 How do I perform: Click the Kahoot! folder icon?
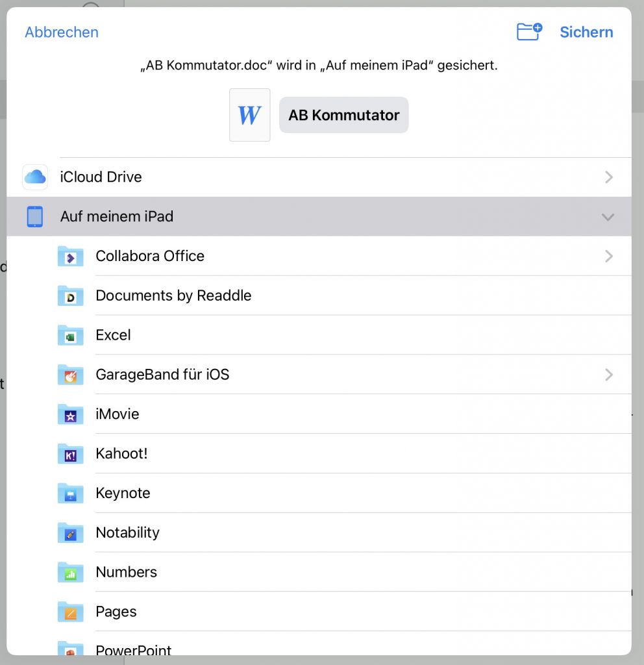70,454
